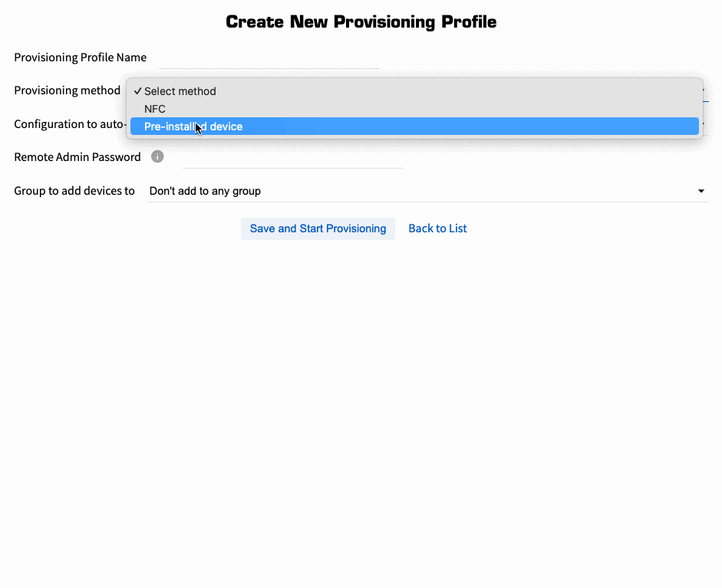722x588 pixels.
Task: Select NFC as the provisioning method
Action: click(154, 108)
